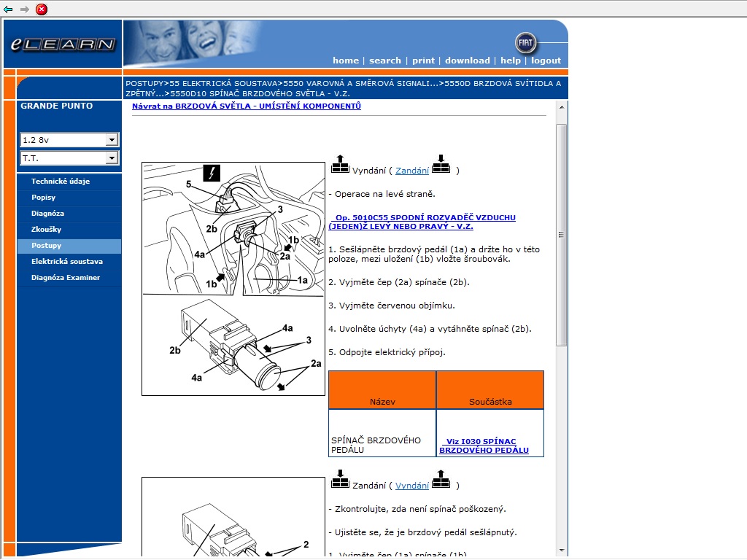Click the electrical lightning symbol in diagram
This screenshot has width=747, height=560.
pos(212,173)
